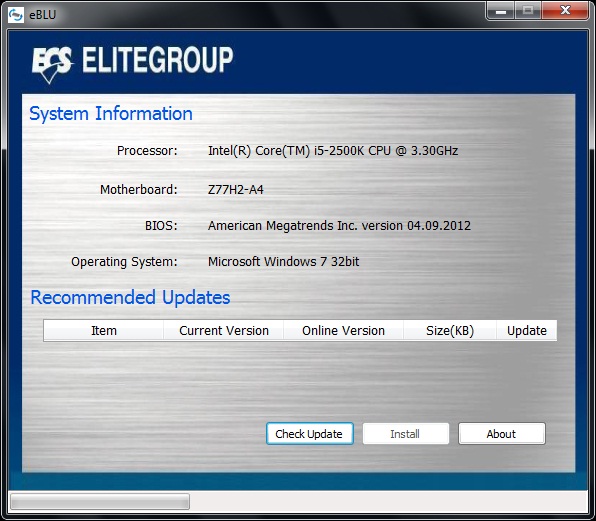Click the Check Update button
Viewport: 596px width, 521px height.
(x=310, y=434)
